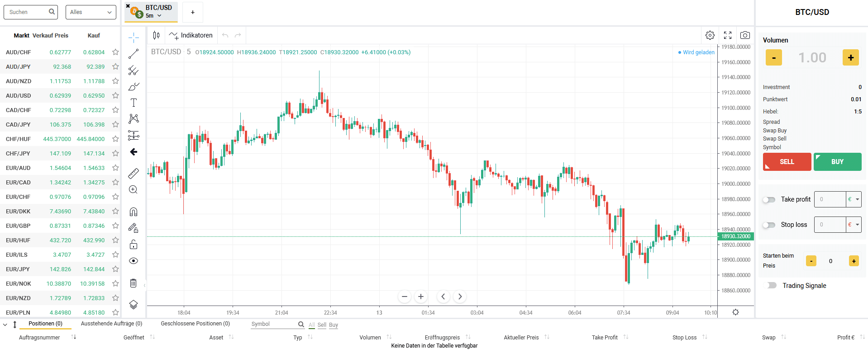Turn on Trading Signale toggle
The height and width of the screenshot is (353, 868).
coord(770,285)
